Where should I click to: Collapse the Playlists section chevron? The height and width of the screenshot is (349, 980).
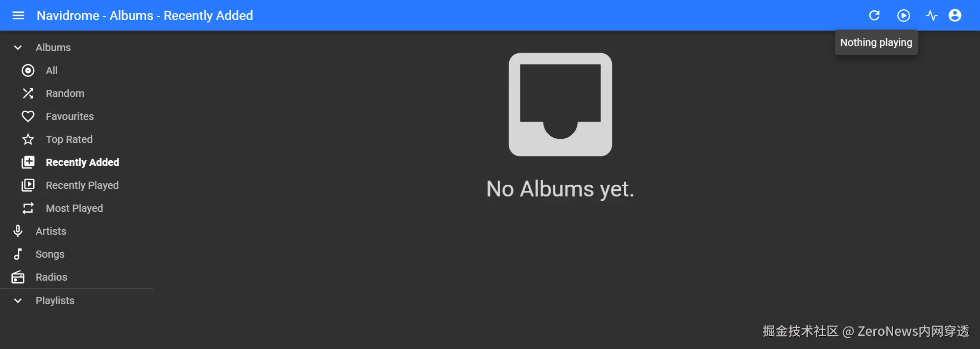(18, 301)
